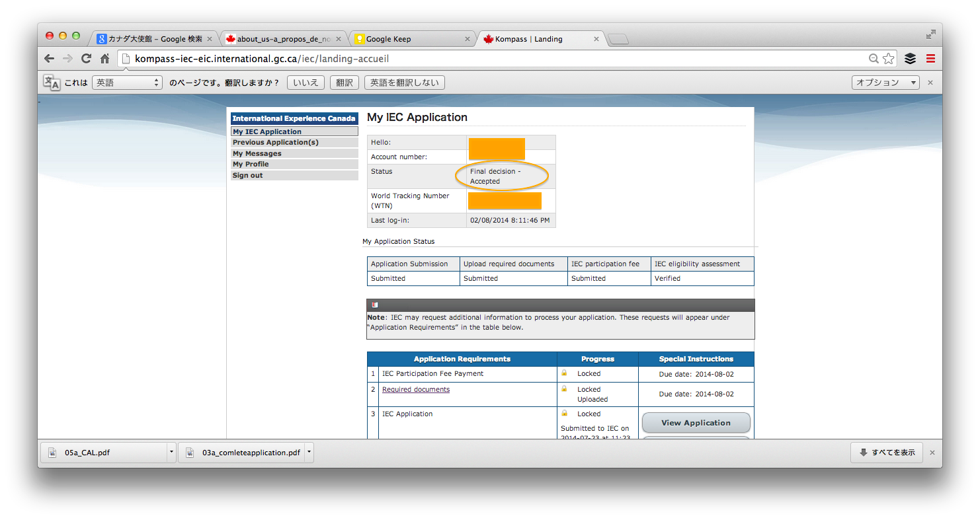Open the layers extension icon
The height and width of the screenshot is (520, 980).
911,59
